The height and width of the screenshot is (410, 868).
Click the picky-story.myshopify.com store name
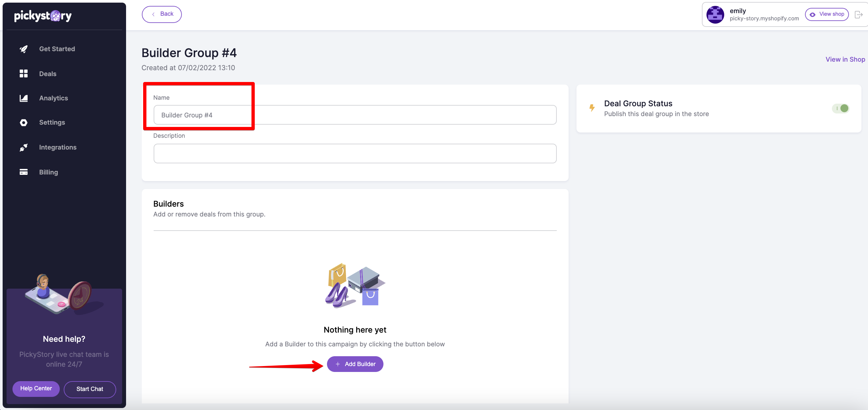point(764,18)
